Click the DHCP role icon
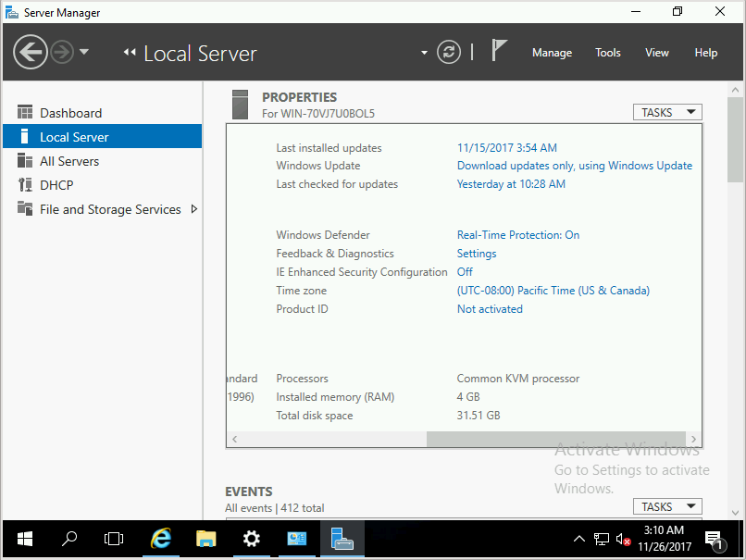 (25, 184)
